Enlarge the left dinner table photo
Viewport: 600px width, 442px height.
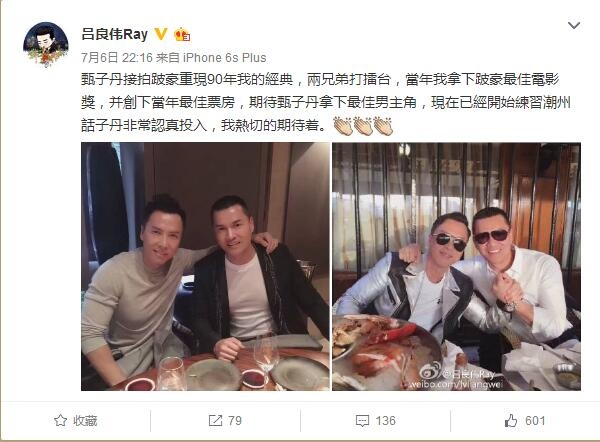[x=205, y=266]
